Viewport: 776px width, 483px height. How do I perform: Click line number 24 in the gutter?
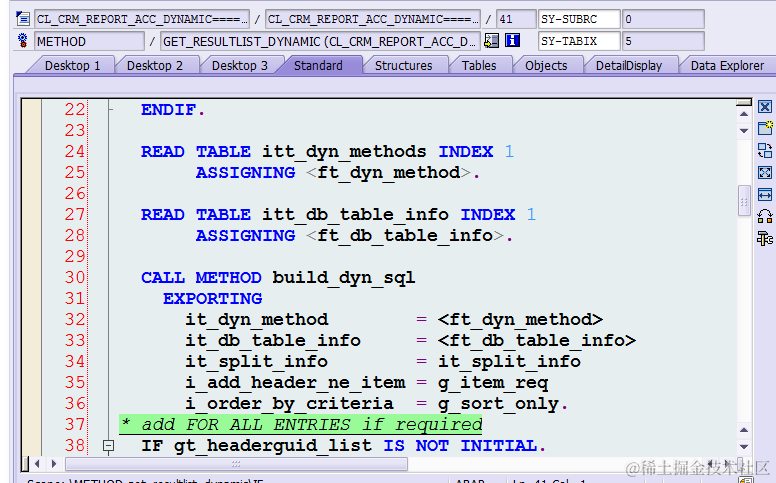tap(75, 151)
